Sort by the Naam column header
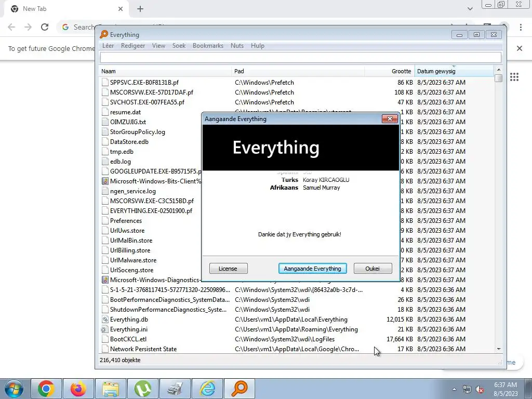532x399 pixels. point(166,71)
